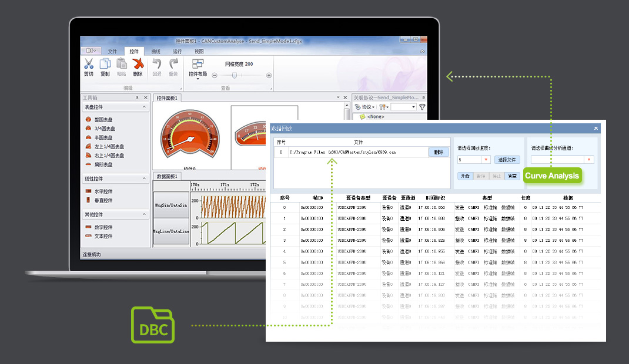This screenshot has height=364, width=629.
Task: Open the 控件布局 layout dropdown
Action: pyautogui.click(x=198, y=68)
